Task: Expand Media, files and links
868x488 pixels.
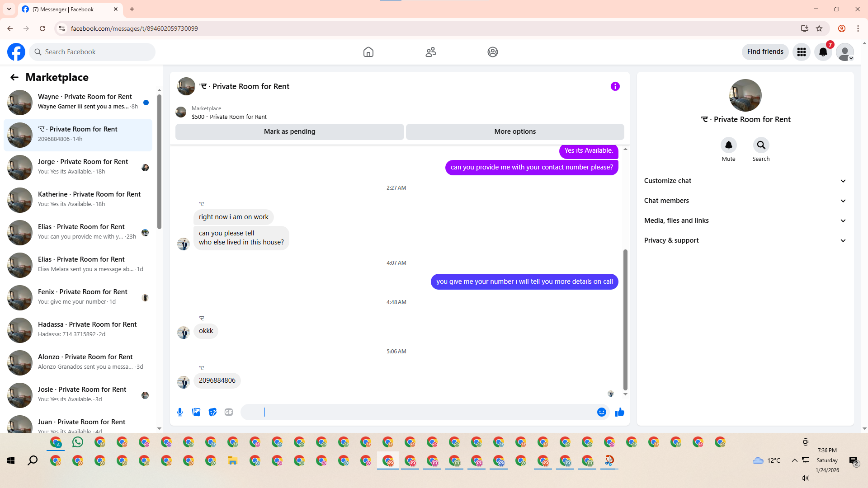Action: (745, 221)
